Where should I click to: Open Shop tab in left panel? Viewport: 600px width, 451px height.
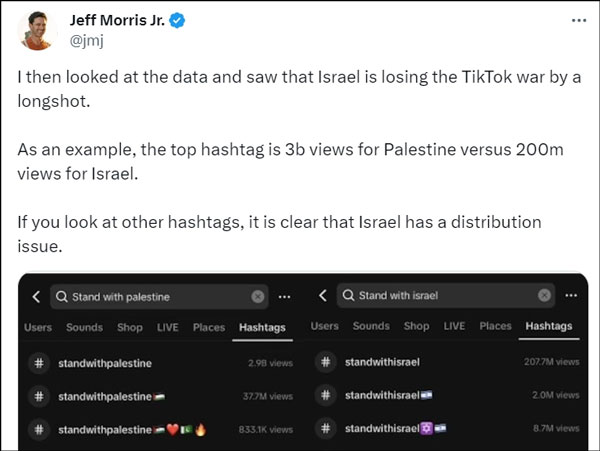(x=130, y=327)
